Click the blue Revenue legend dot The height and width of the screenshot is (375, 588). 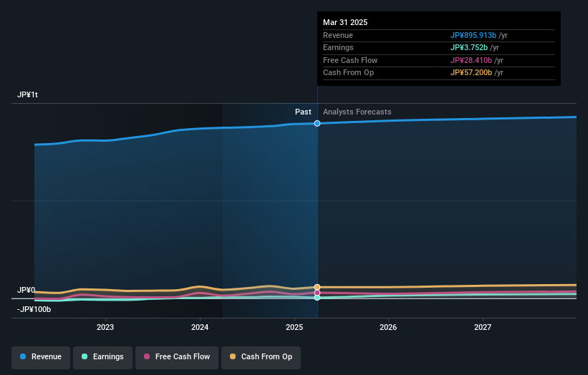coord(23,356)
